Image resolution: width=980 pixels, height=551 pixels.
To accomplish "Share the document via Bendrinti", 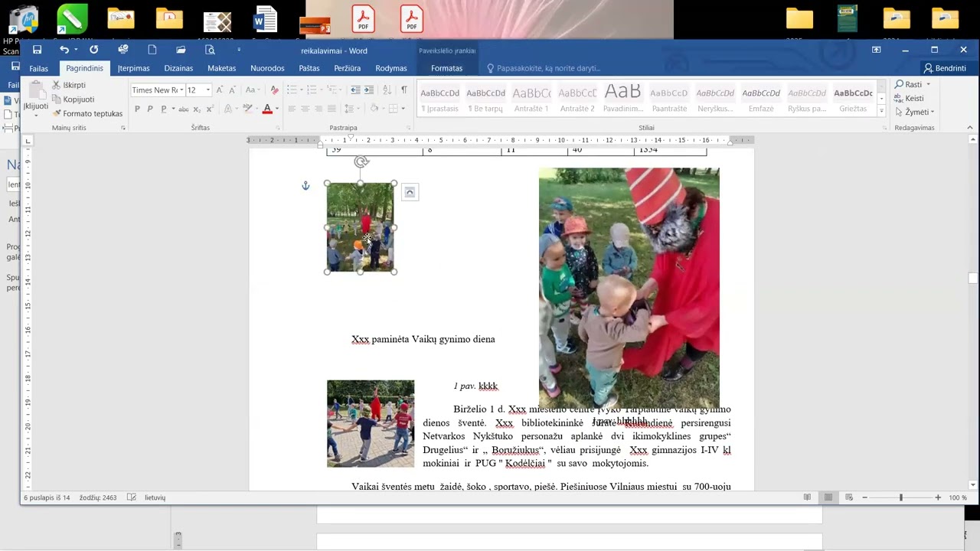I will click(945, 68).
